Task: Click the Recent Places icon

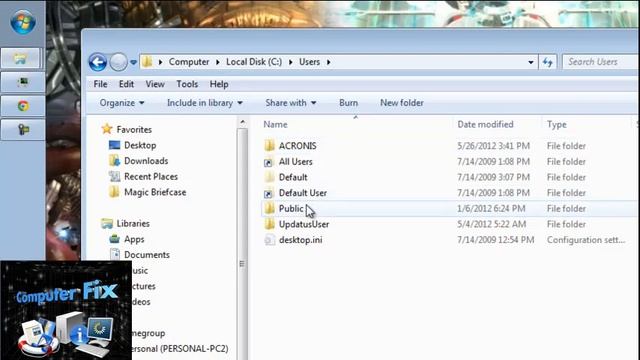Action: pos(114,176)
